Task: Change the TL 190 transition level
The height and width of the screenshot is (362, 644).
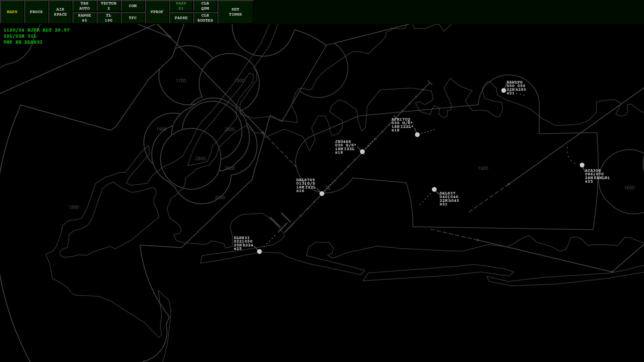Action: (109, 18)
